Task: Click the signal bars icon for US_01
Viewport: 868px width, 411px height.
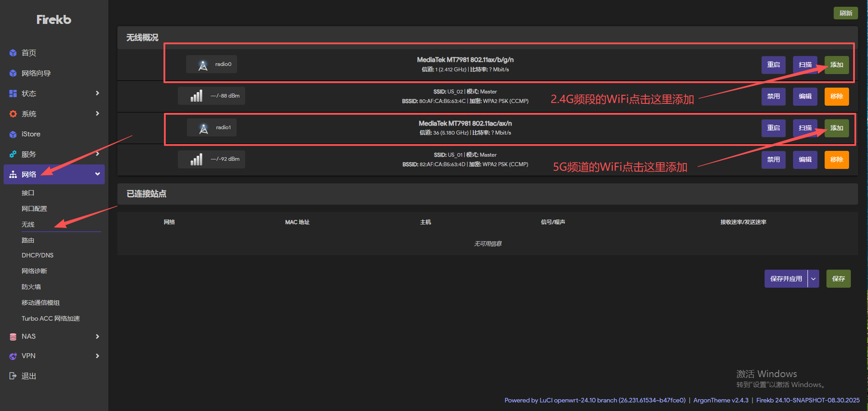Action: click(x=196, y=159)
